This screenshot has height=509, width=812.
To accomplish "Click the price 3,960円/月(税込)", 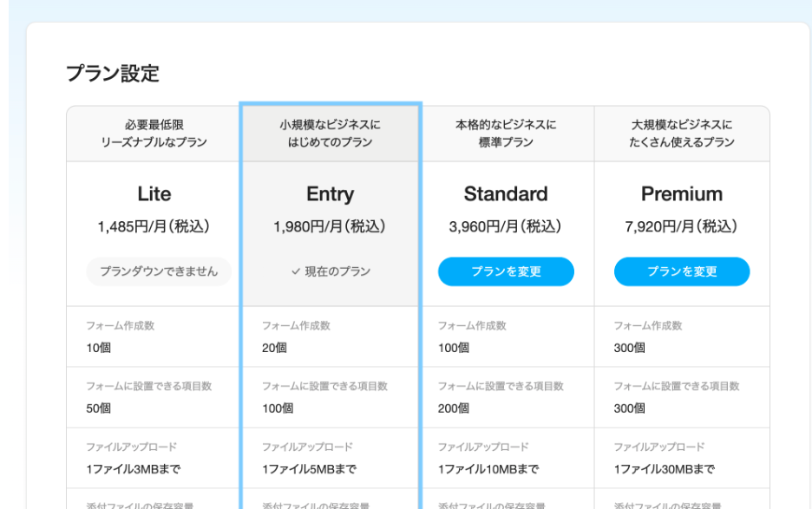I will pyautogui.click(x=506, y=226).
